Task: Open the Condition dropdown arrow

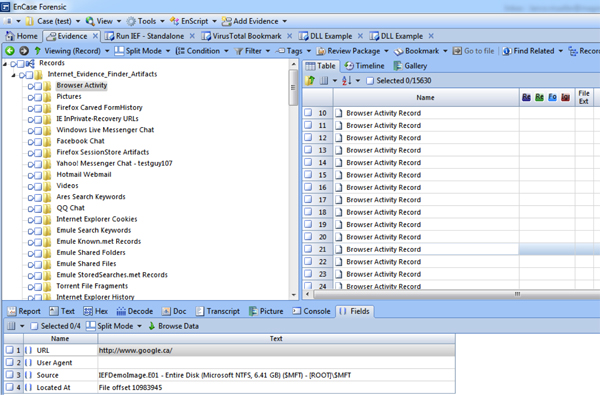Action: click(x=226, y=51)
